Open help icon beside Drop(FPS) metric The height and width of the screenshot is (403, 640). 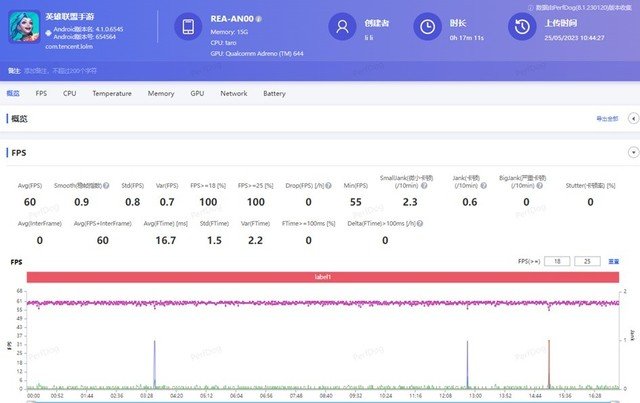[x=328, y=185]
